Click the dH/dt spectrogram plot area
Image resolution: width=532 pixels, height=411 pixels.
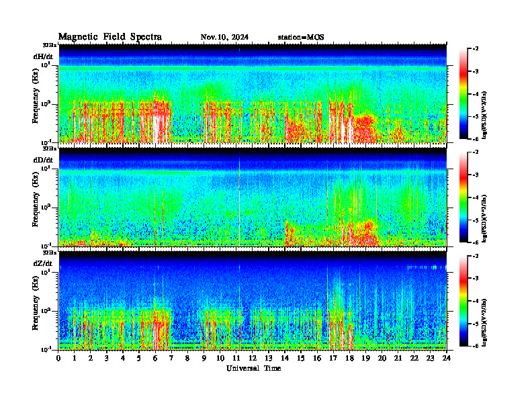tap(253, 93)
